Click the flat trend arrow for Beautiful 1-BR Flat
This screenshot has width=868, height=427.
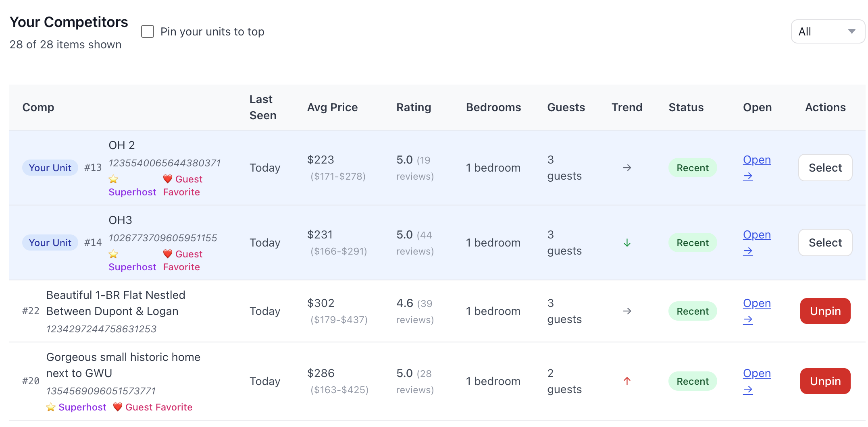pyautogui.click(x=627, y=311)
